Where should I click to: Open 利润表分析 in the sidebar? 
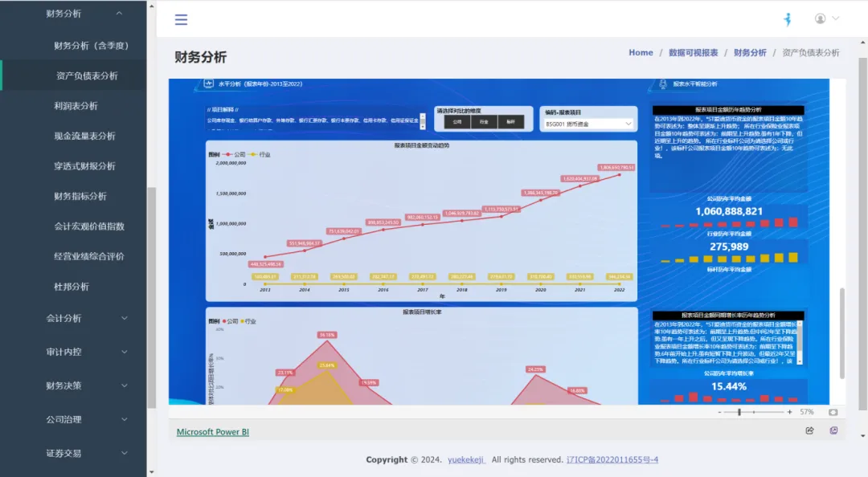coord(76,106)
